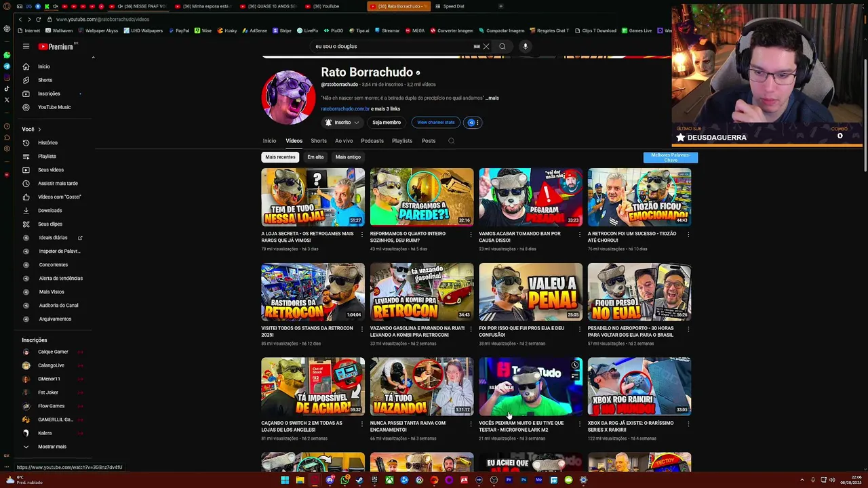Viewport: 868px width, 488px height.
Task: Click the View channel stats button
Action: click(x=436, y=123)
